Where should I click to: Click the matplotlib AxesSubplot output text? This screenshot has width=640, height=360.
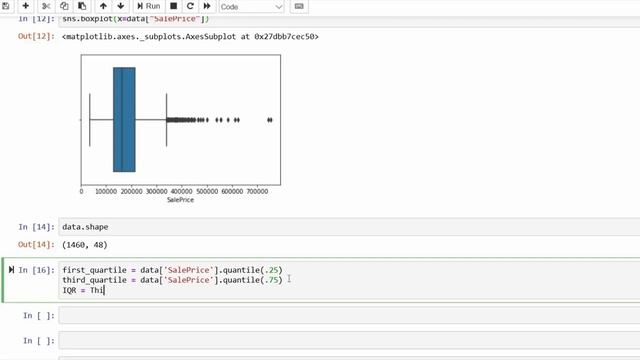(190, 37)
